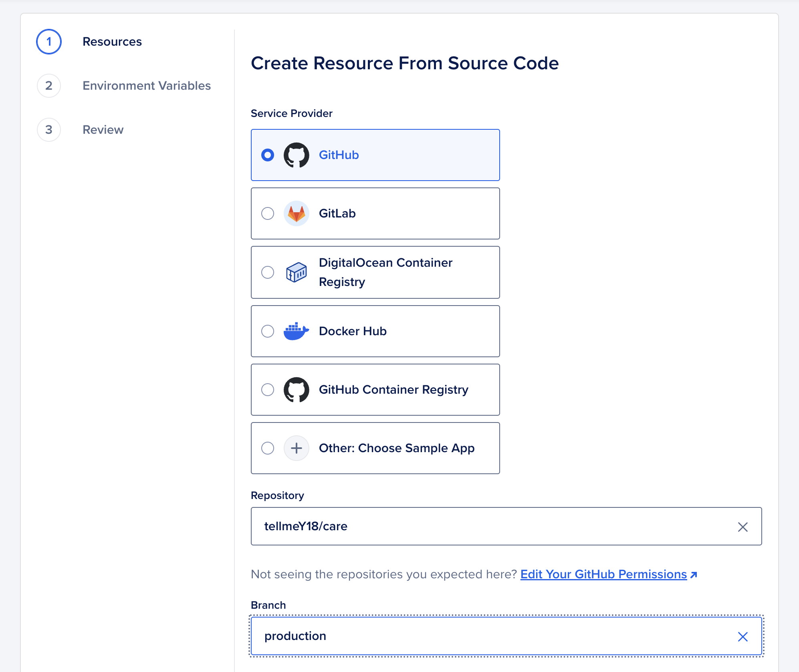Click the GitHub Container Registry logo

pyautogui.click(x=297, y=390)
